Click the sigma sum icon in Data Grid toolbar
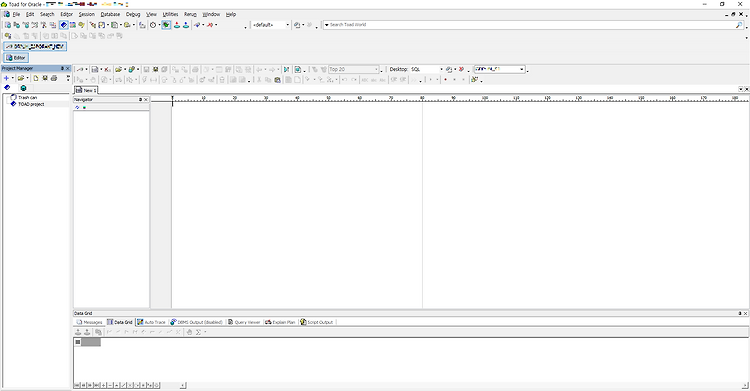The width and height of the screenshot is (750, 391). (x=198, y=332)
